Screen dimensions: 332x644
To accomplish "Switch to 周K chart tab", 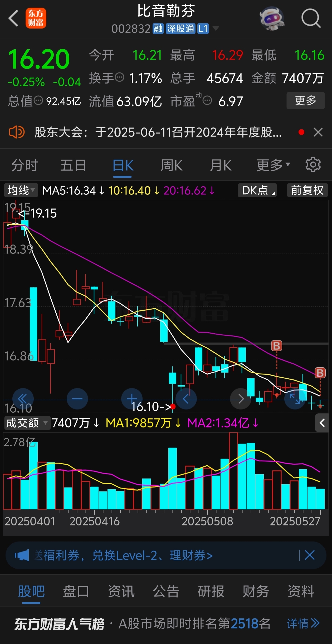I will (172, 165).
